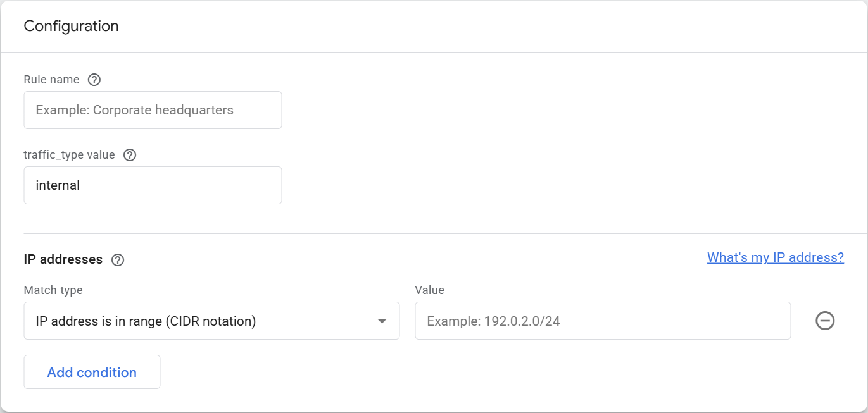
Task: Click the minus icon beside Value field
Action: (x=825, y=321)
